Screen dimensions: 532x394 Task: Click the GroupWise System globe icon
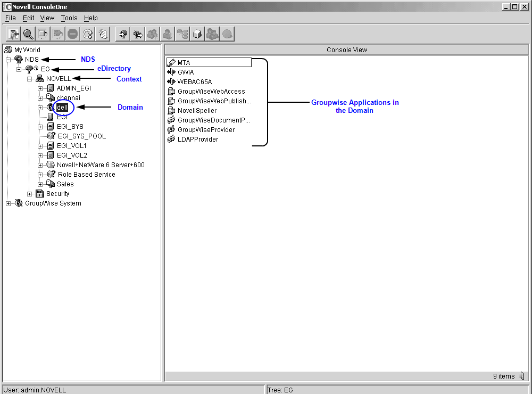(x=19, y=203)
